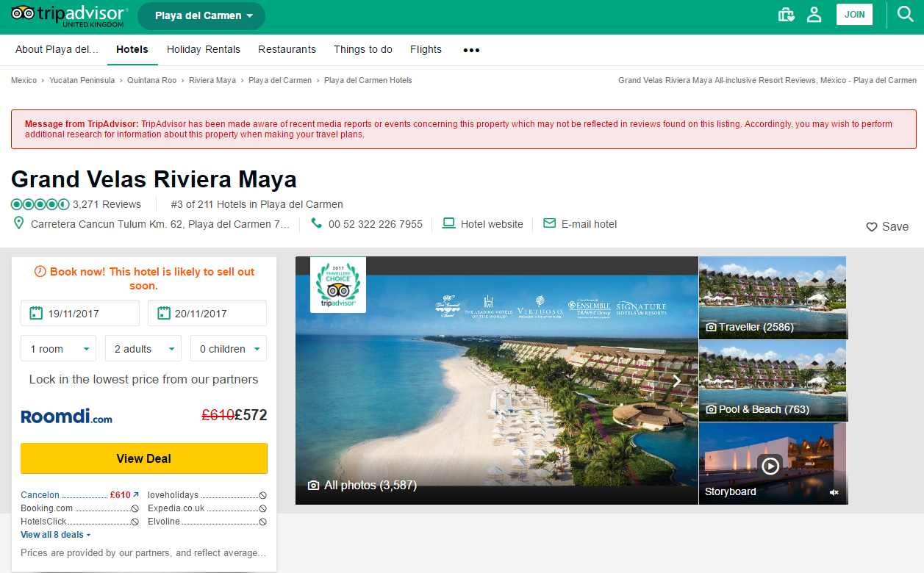
Task: Open the 3,271 Reviews link
Action: (107, 204)
